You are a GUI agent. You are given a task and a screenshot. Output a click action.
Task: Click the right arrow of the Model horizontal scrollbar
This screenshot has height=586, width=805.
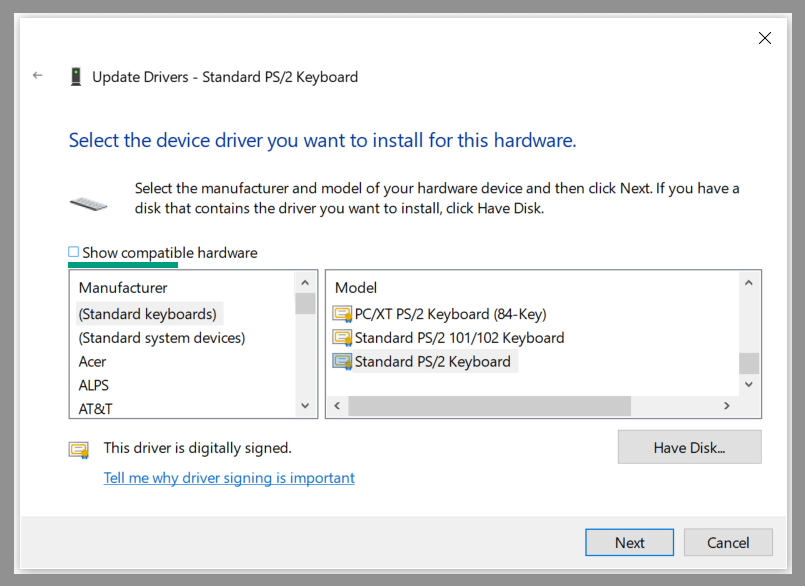point(727,406)
